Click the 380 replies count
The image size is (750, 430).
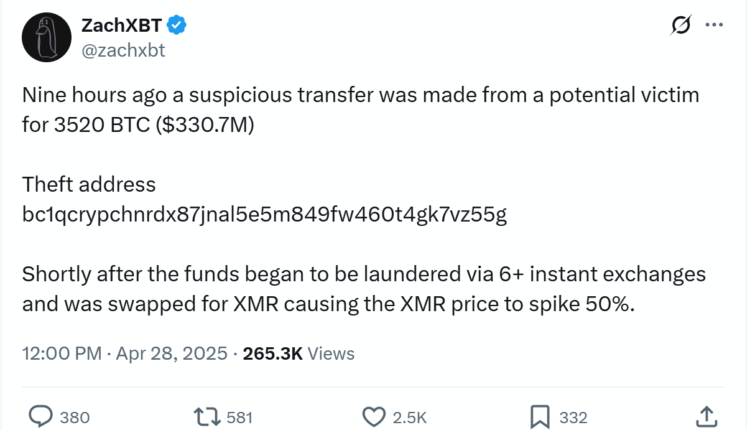coord(77,417)
